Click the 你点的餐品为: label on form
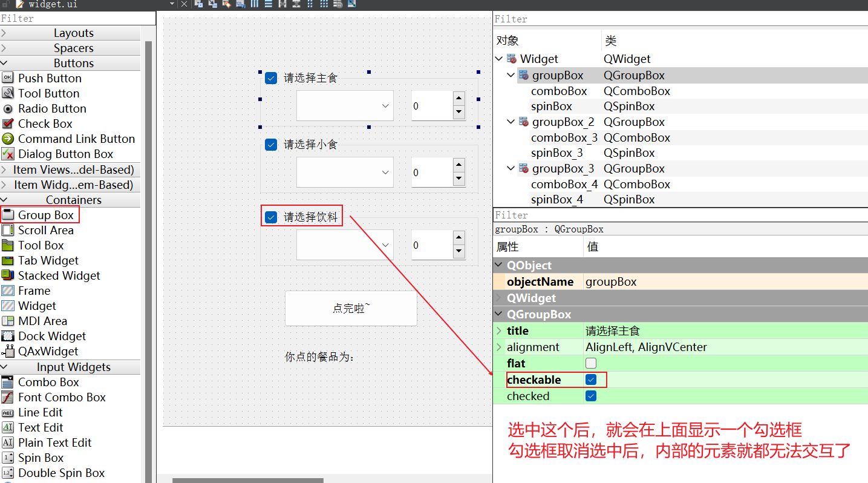 point(319,357)
